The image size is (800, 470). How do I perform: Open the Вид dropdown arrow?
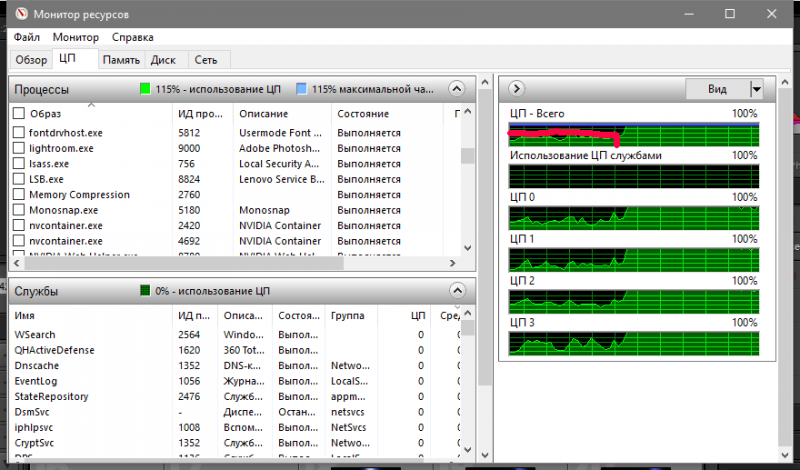pos(756,89)
